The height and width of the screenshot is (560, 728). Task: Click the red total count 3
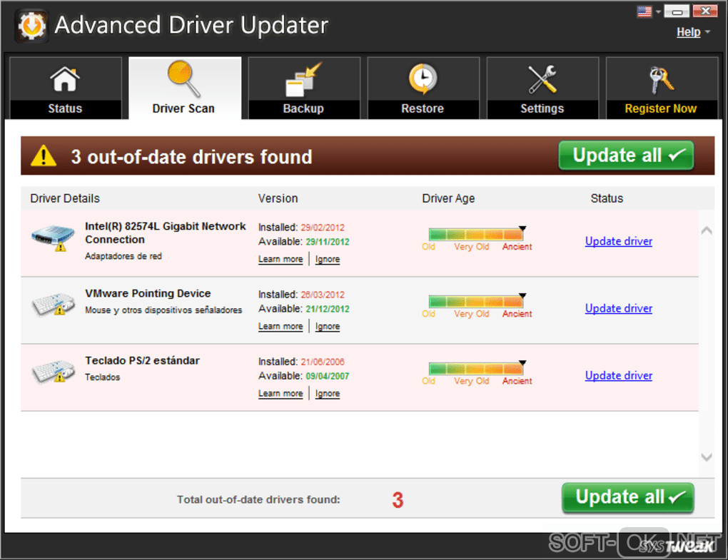(x=398, y=500)
